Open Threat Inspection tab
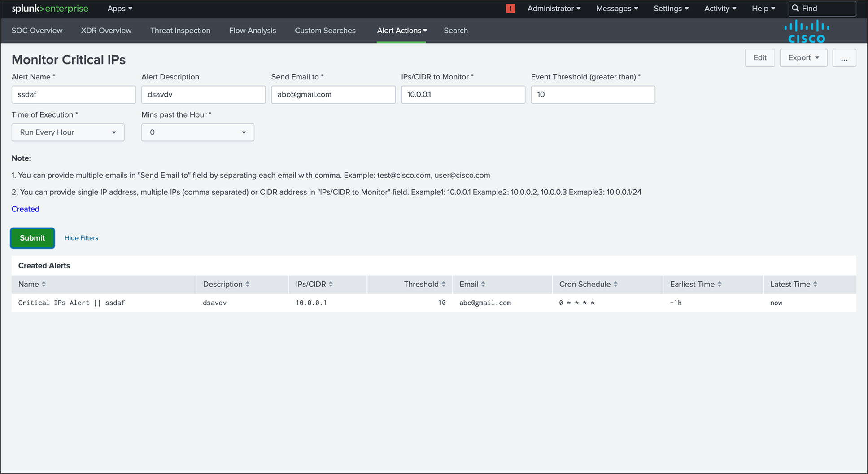The width and height of the screenshot is (868, 474). coord(180,31)
